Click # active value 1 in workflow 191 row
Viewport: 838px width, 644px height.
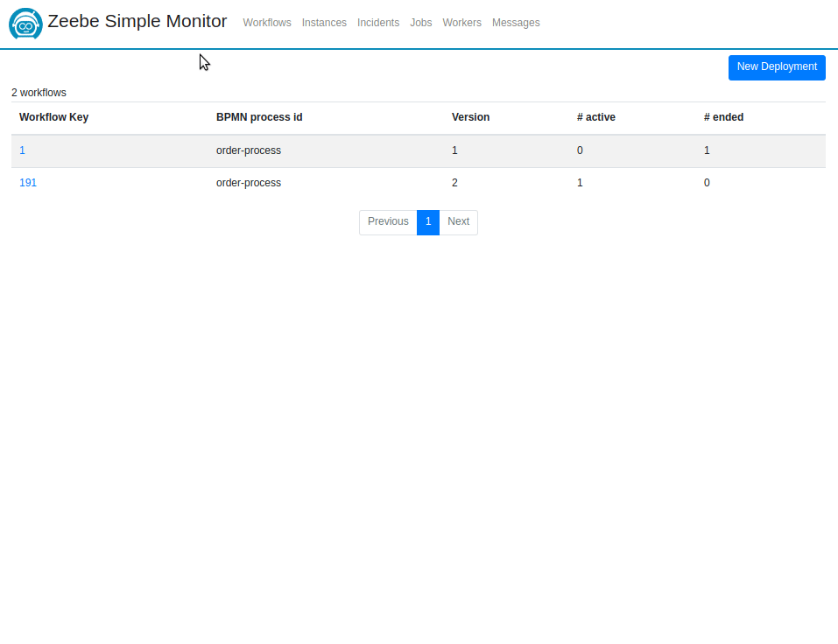click(x=580, y=183)
